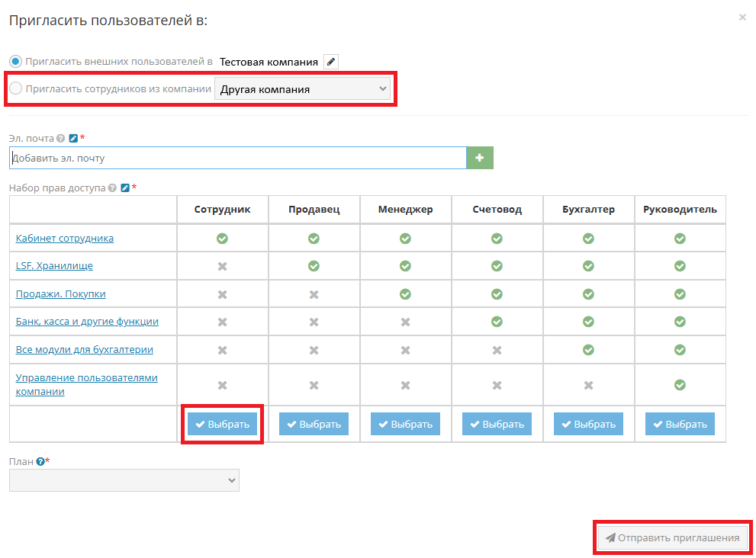Open the help icon beside Набор прав доступа
Screen dimensions: 756x558
click(112, 187)
